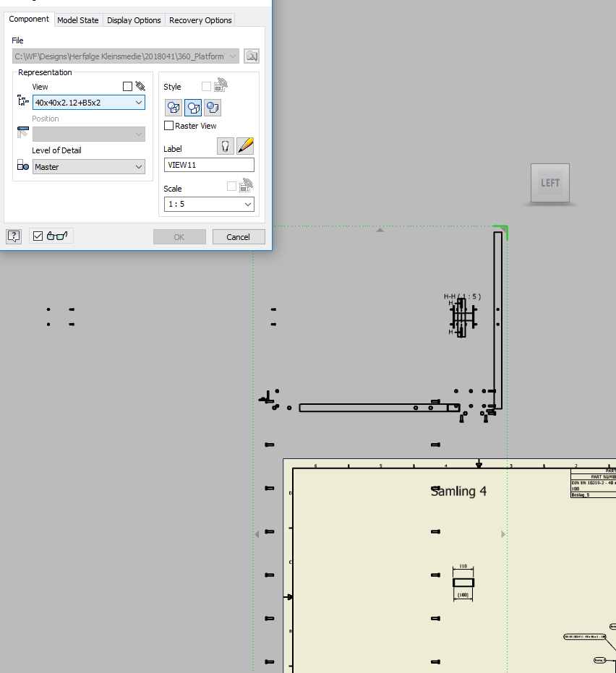
Task: Open the Model State tab
Action: [x=77, y=20]
